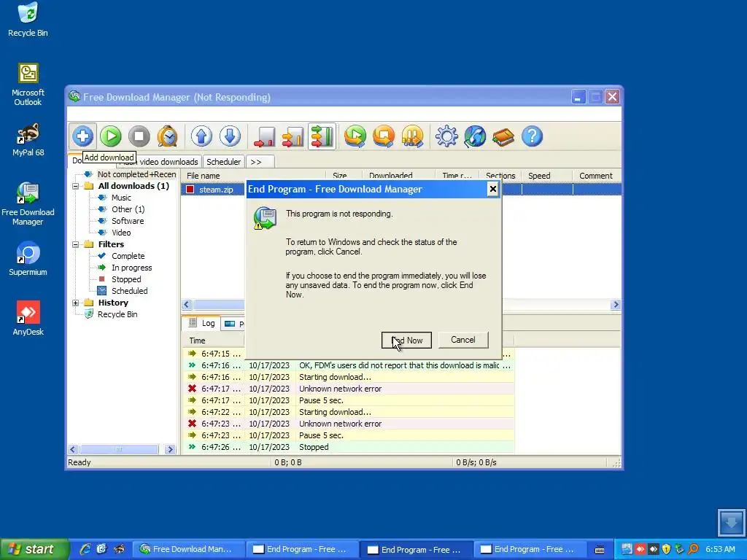Screen dimensions: 747x560
Task: Click the FDM drop box floating icon
Action: 731,522
